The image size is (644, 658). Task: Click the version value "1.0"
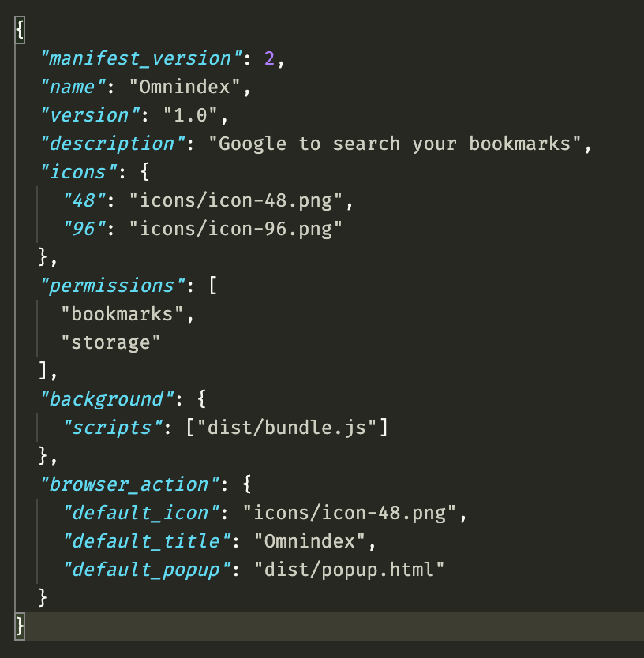[x=190, y=115]
